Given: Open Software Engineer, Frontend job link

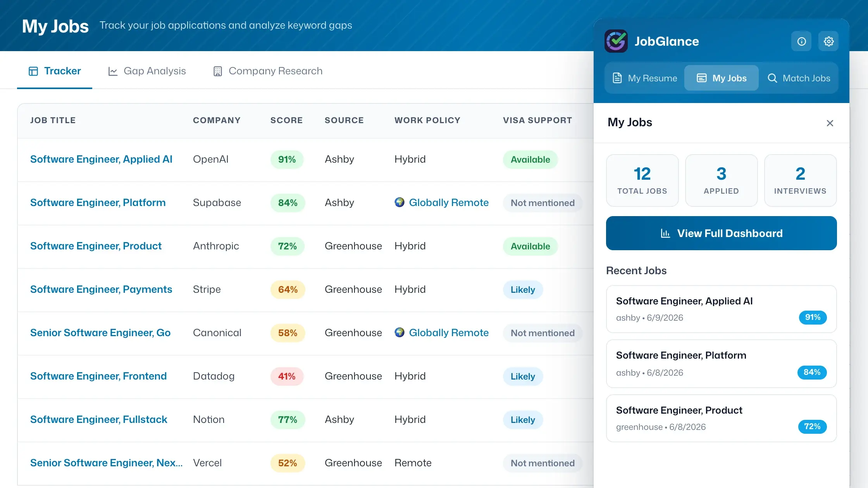Looking at the screenshot, I should coord(98,376).
